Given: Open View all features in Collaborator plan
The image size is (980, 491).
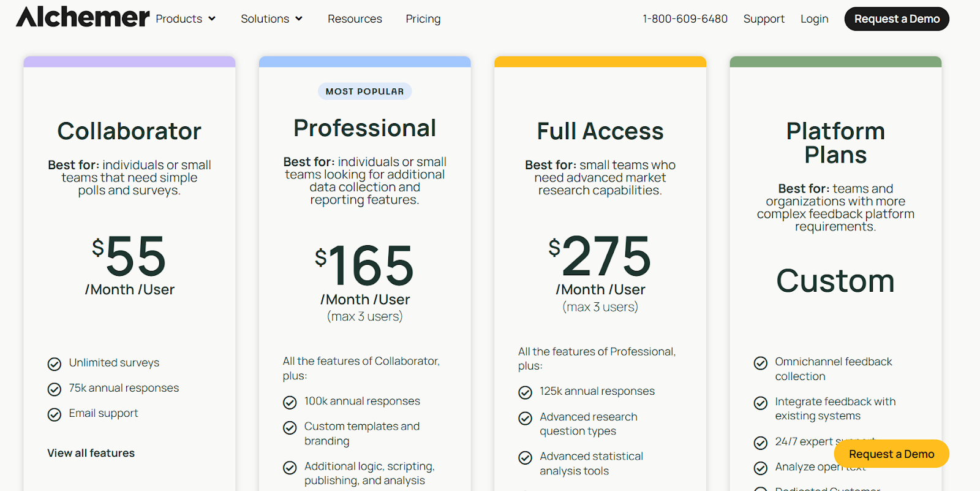Looking at the screenshot, I should 91,453.
